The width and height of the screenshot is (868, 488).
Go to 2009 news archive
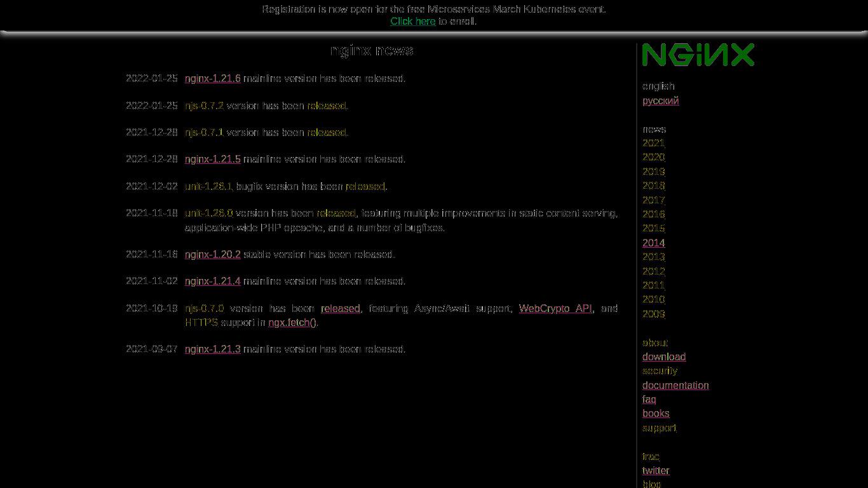[x=653, y=315]
